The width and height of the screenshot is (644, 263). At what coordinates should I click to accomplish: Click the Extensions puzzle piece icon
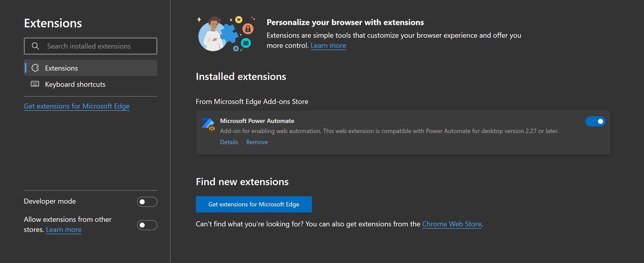coord(35,68)
